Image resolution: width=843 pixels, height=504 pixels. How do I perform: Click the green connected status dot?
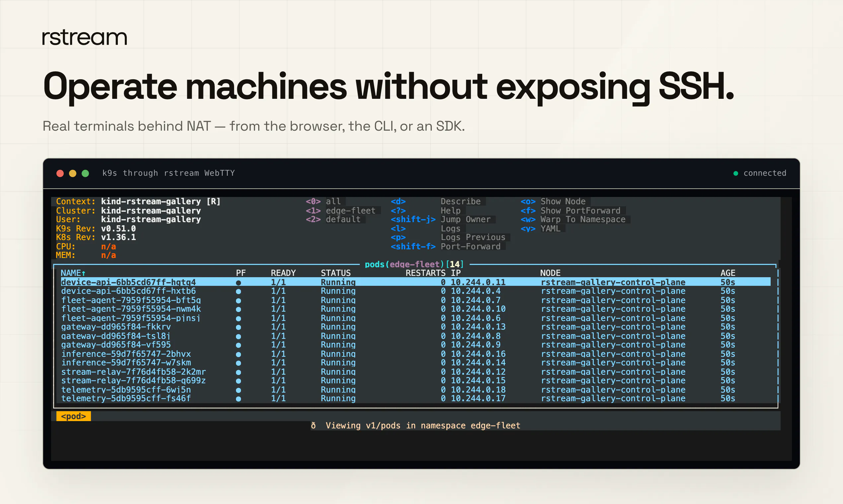(736, 173)
